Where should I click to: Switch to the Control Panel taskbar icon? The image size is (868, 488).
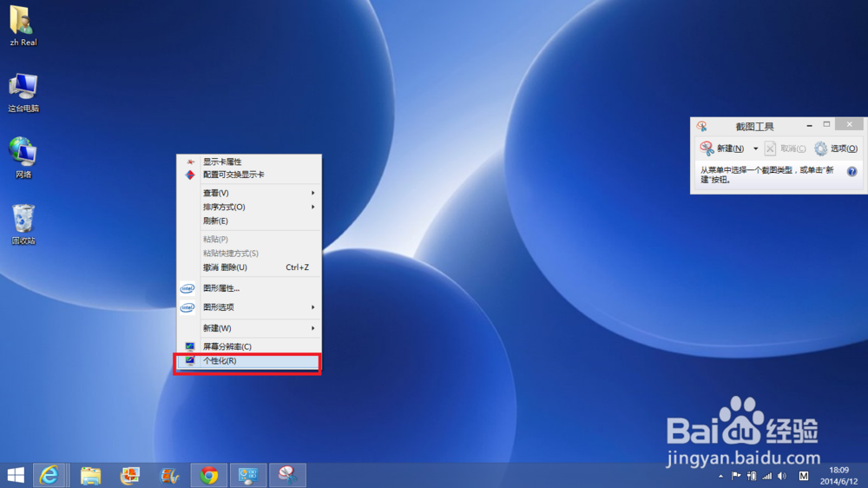(248, 475)
